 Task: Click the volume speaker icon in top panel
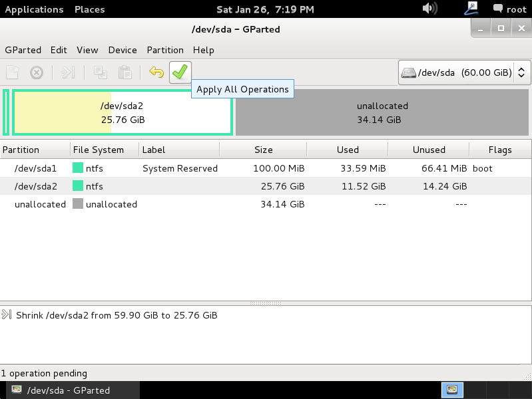point(430,9)
